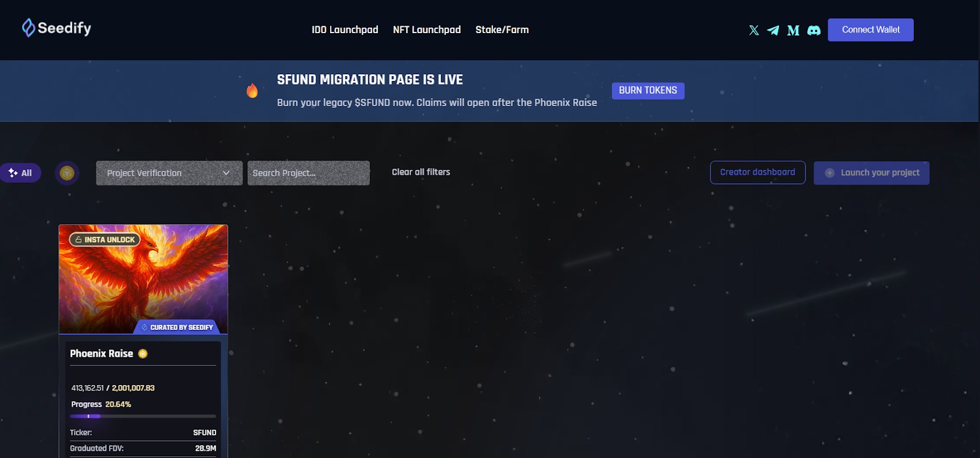Click the CURATED BY SEEDIFY badge
This screenshot has width=980, height=458.
click(x=177, y=327)
